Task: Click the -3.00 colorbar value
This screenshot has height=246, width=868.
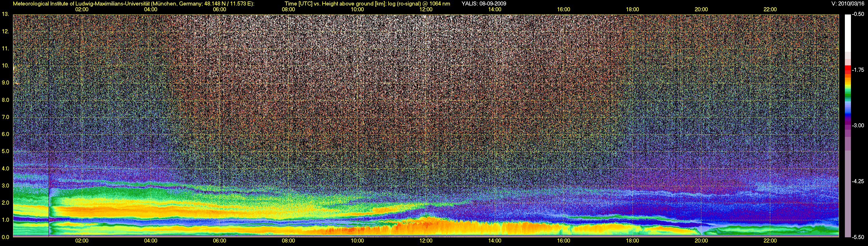Action: coord(858,125)
